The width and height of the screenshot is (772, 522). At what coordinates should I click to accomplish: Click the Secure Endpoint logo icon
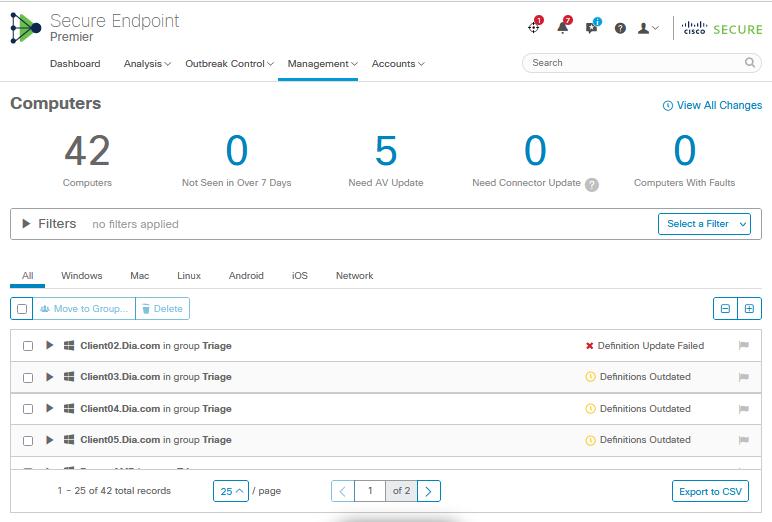[26, 28]
